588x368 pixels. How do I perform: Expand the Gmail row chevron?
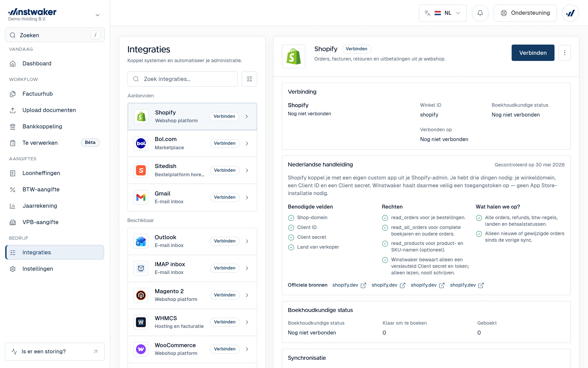click(247, 197)
